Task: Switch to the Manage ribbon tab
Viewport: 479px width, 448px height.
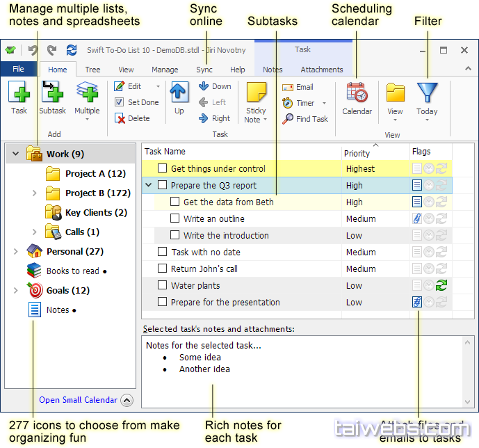Action: point(165,70)
